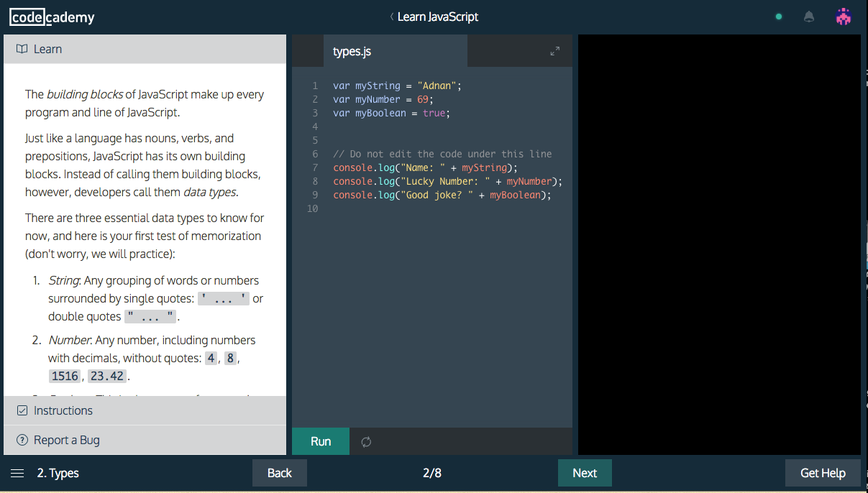
Task: Click the 'building blocks' italic text
Action: (85, 94)
